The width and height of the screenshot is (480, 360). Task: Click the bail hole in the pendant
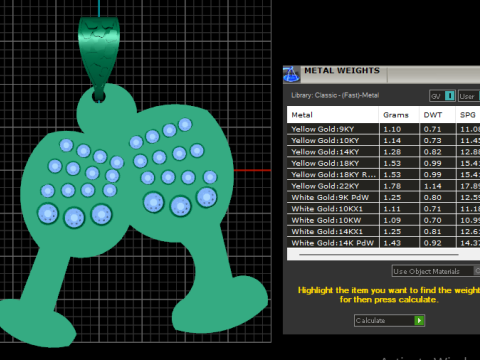tap(99, 97)
